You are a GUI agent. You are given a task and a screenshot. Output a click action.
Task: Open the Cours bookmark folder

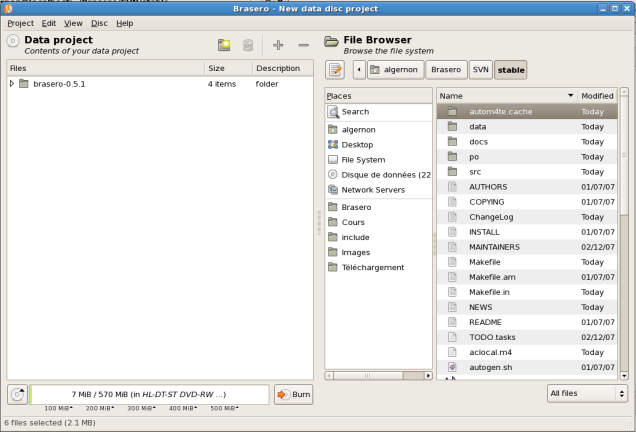[378, 222]
